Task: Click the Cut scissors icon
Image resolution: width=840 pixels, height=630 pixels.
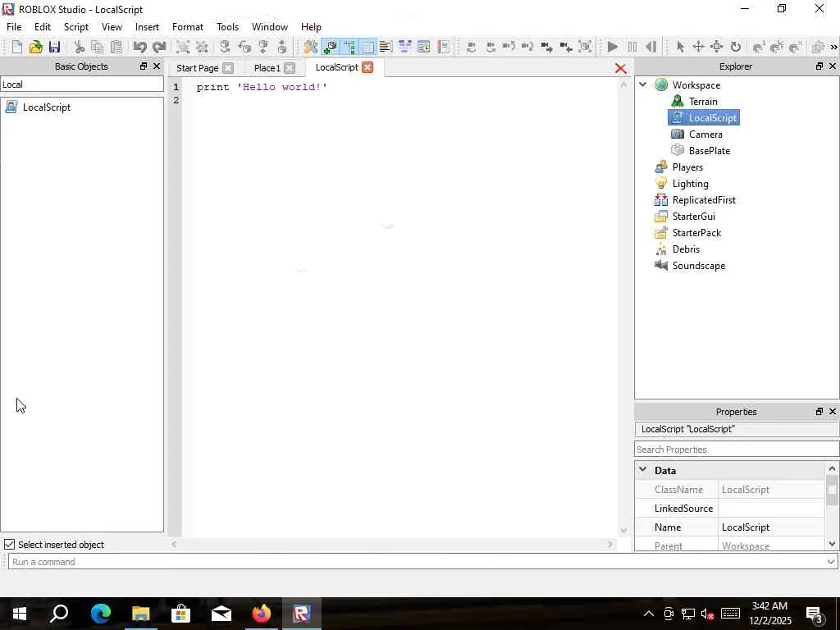Action: 80,47
